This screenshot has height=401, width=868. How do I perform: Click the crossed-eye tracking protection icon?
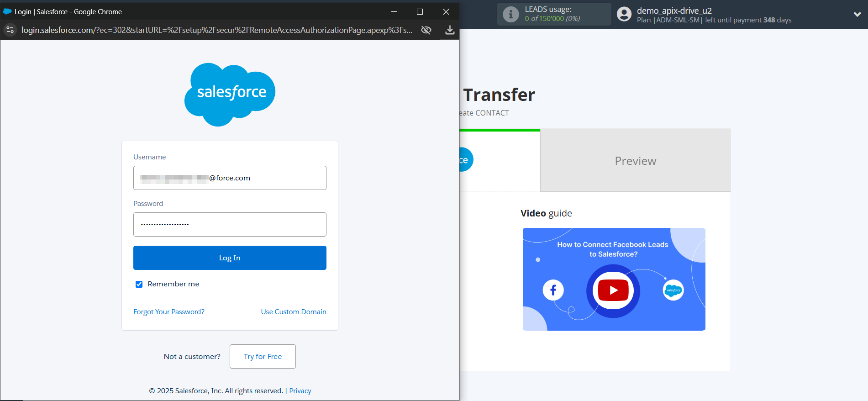pos(426,30)
